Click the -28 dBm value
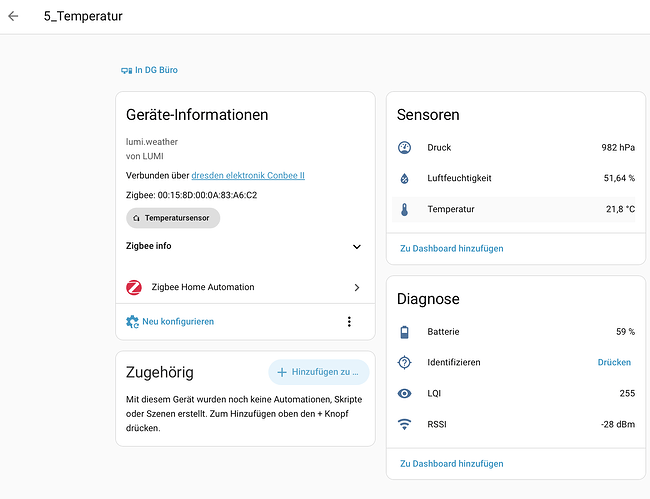650x499 pixels. (x=618, y=424)
